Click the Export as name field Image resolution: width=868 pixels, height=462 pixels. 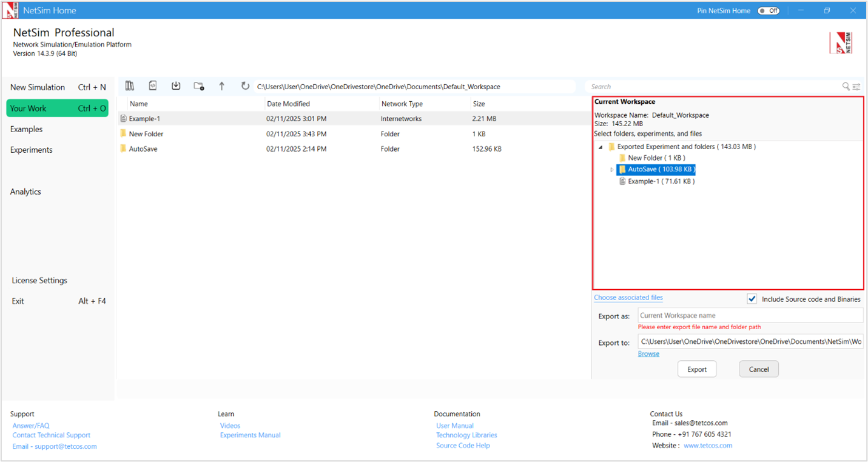click(750, 315)
